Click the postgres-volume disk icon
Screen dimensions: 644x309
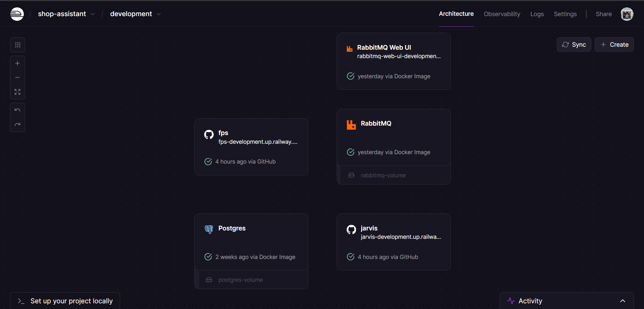(209, 280)
